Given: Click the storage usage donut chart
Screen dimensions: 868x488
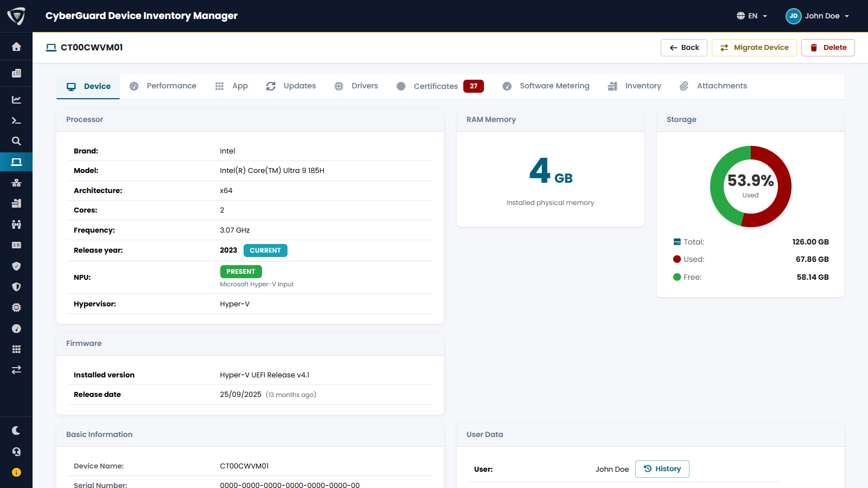Looking at the screenshot, I should click(x=751, y=187).
